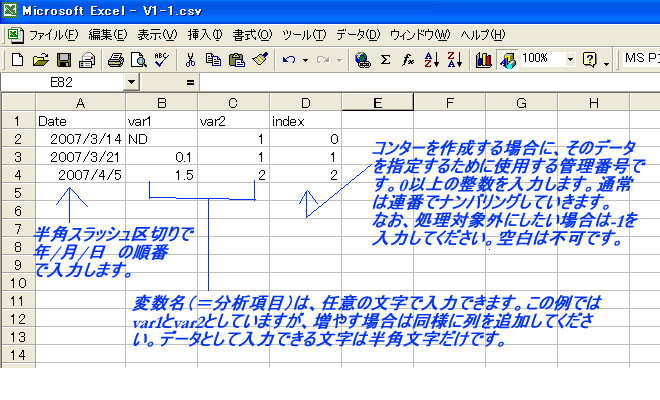This screenshot has width=660, height=400.
Task: Click the AutoSum sigma icon
Action: pyautogui.click(x=385, y=60)
